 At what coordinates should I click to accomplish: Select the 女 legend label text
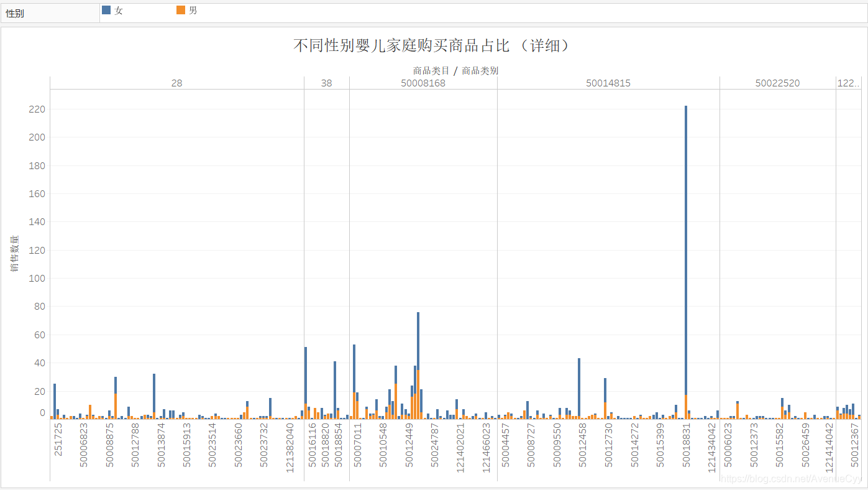(x=119, y=11)
